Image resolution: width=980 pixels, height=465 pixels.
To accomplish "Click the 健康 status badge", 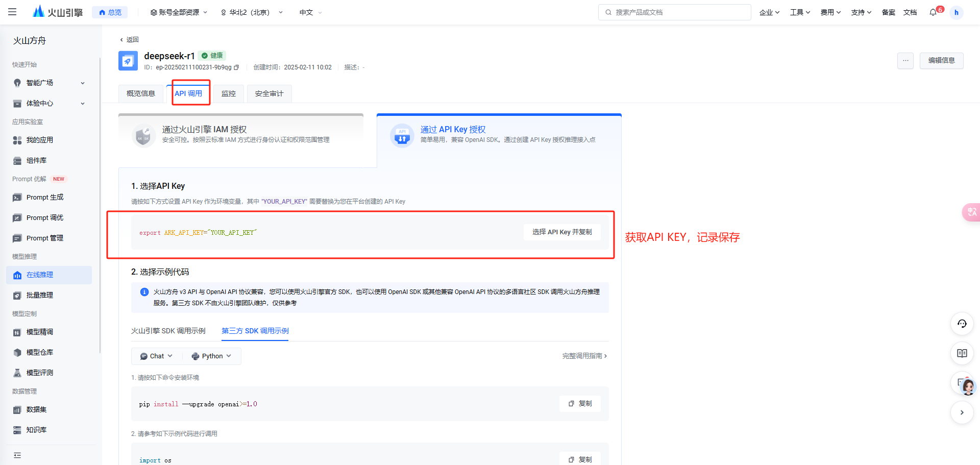I will (x=212, y=56).
